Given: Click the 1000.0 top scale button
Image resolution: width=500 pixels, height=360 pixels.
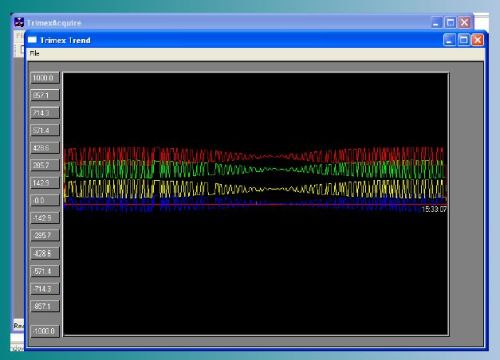Looking at the screenshot, I should (45, 78).
